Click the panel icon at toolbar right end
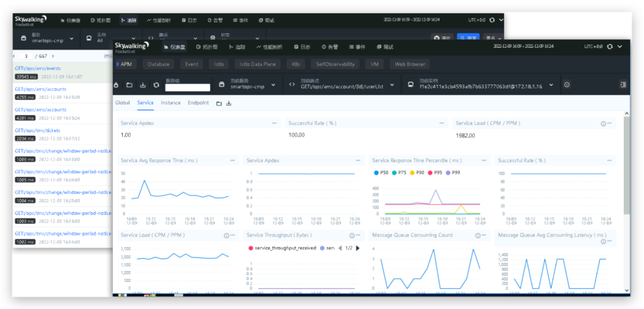 623,85
